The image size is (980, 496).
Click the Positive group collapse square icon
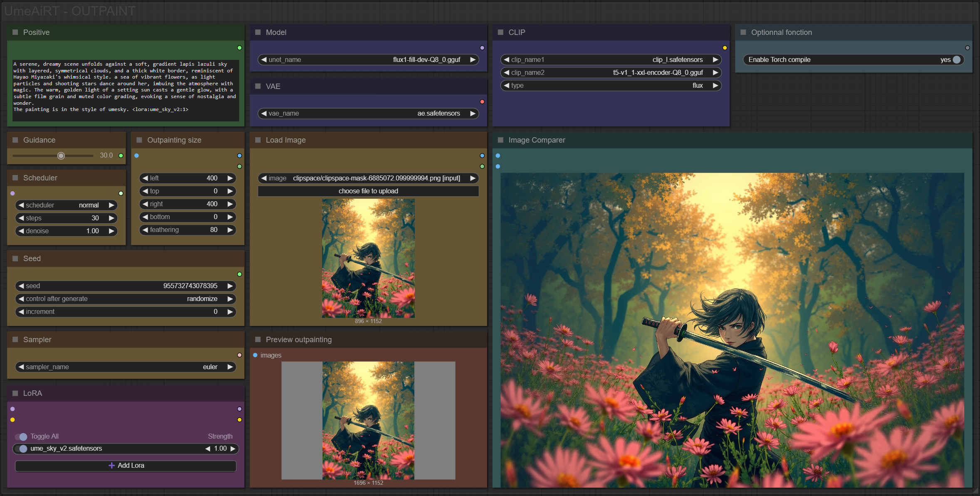coord(15,32)
